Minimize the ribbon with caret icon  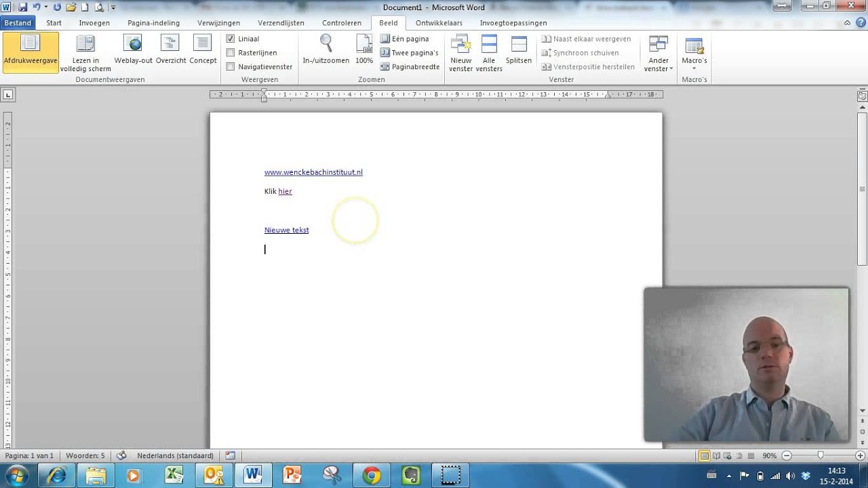click(x=848, y=22)
